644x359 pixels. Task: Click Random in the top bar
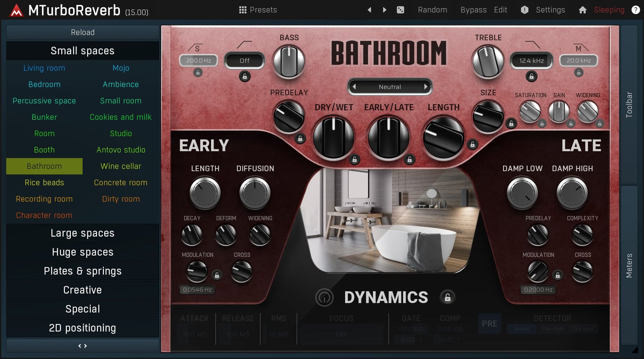[432, 10]
